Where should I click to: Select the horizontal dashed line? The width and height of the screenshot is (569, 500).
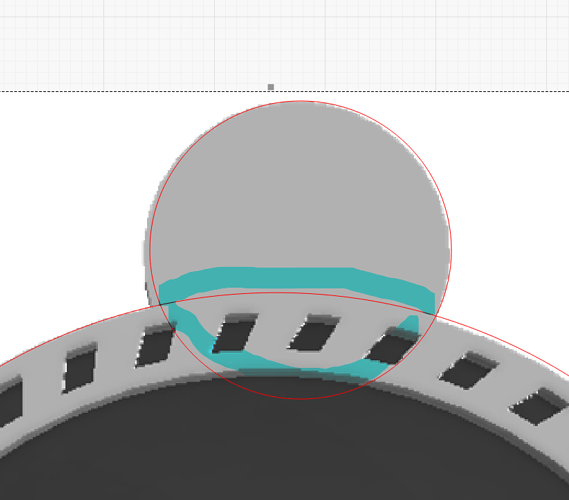click(284, 91)
